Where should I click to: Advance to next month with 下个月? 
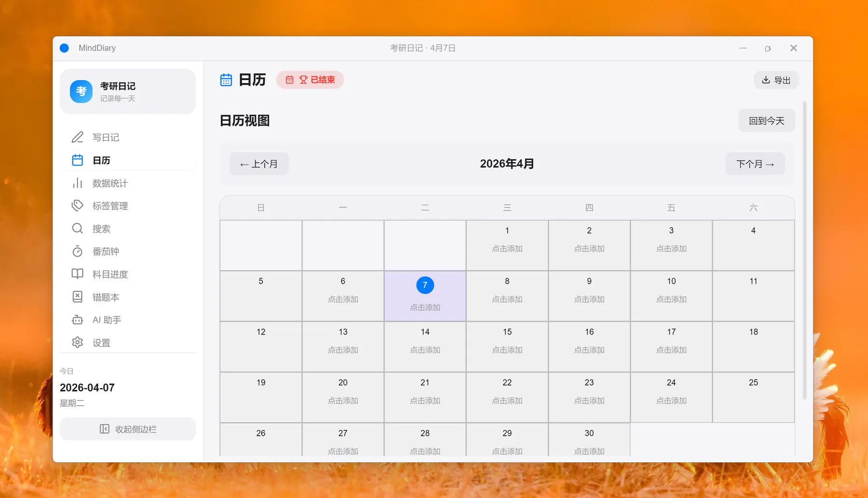point(755,164)
